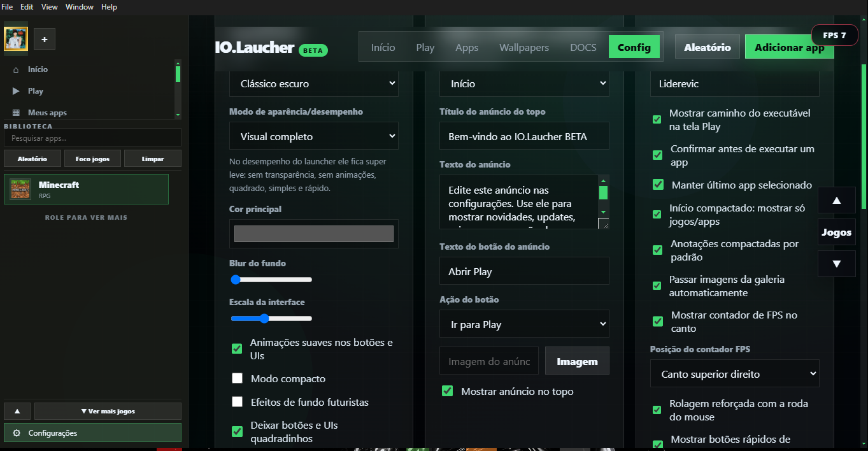Click the Limpar button in sidebar
Screen dimensions: 868x451
153,159
